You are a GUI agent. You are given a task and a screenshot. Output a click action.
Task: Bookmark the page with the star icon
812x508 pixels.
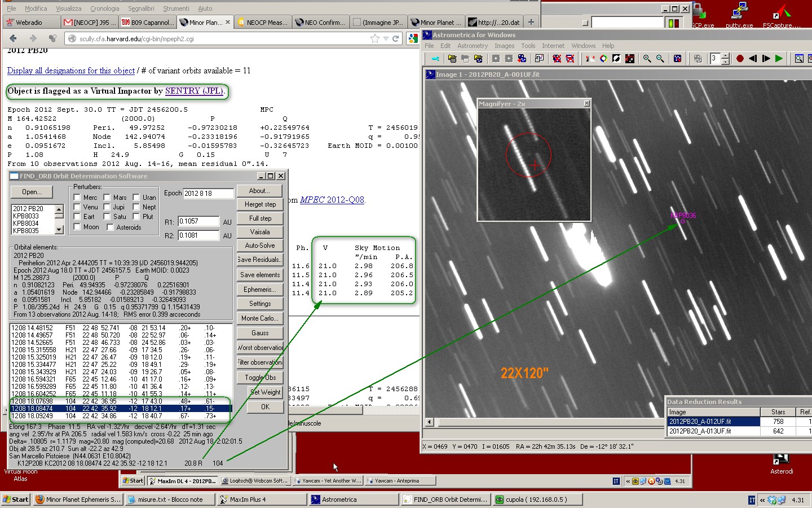(x=375, y=38)
